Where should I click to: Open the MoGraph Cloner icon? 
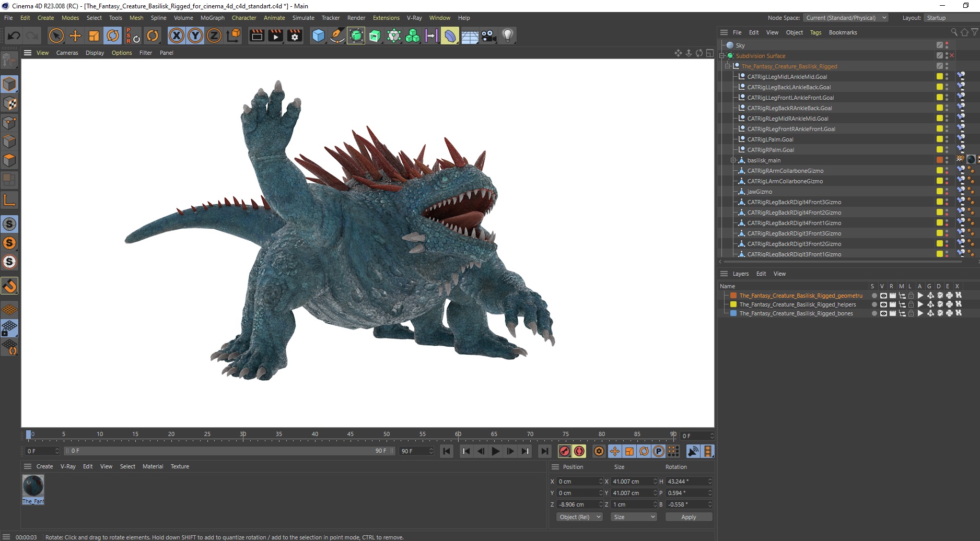click(413, 36)
